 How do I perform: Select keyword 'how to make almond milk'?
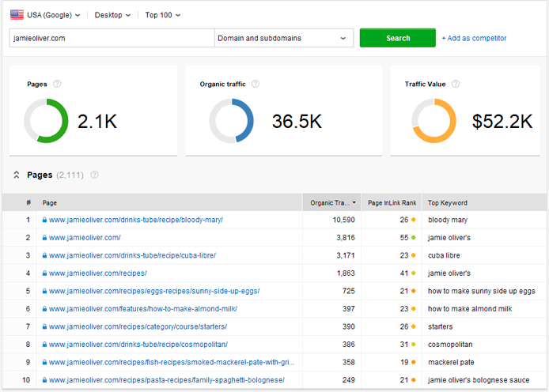click(470, 309)
